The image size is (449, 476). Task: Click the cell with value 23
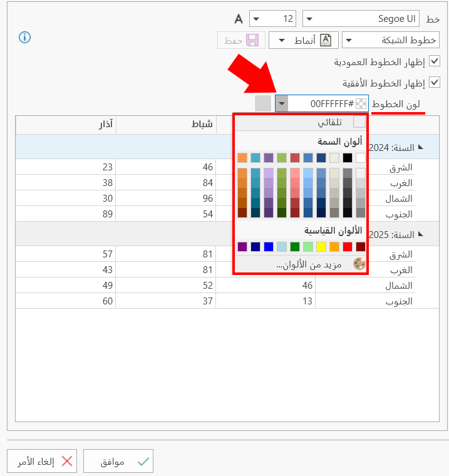[66, 167]
